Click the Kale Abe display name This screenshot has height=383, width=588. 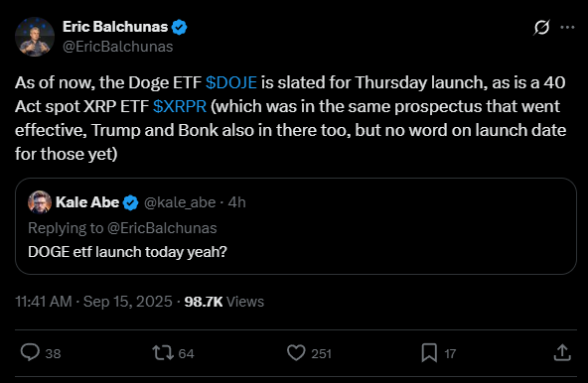pos(87,202)
